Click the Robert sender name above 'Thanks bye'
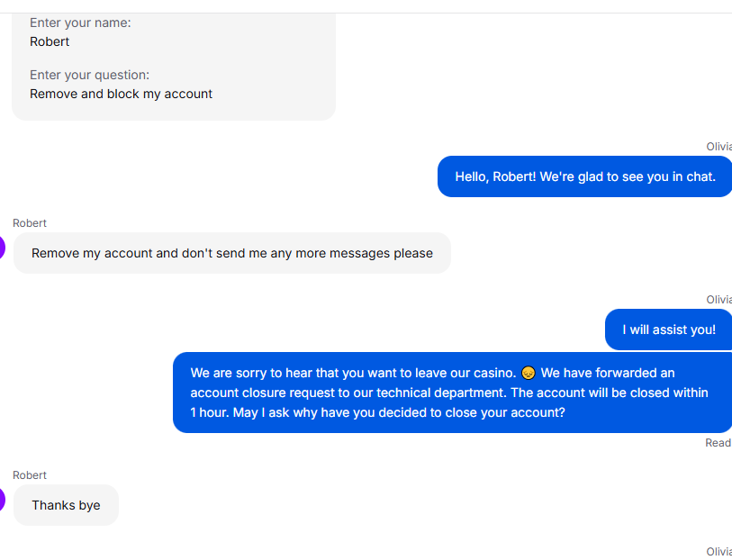Screen dimensions: 732x560 point(30,475)
